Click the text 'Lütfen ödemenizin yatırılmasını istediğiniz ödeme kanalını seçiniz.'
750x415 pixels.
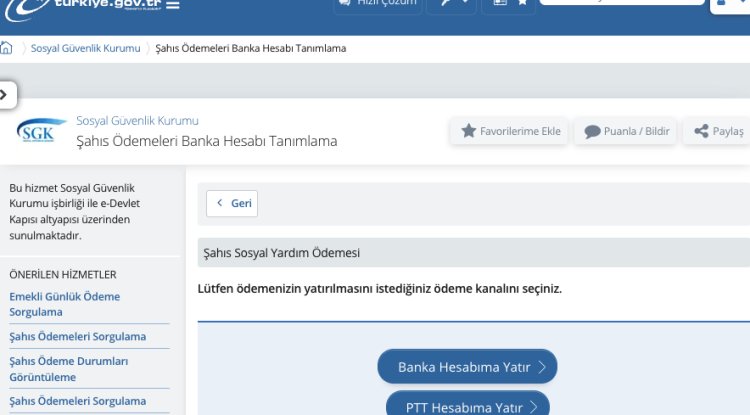[x=380, y=289]
